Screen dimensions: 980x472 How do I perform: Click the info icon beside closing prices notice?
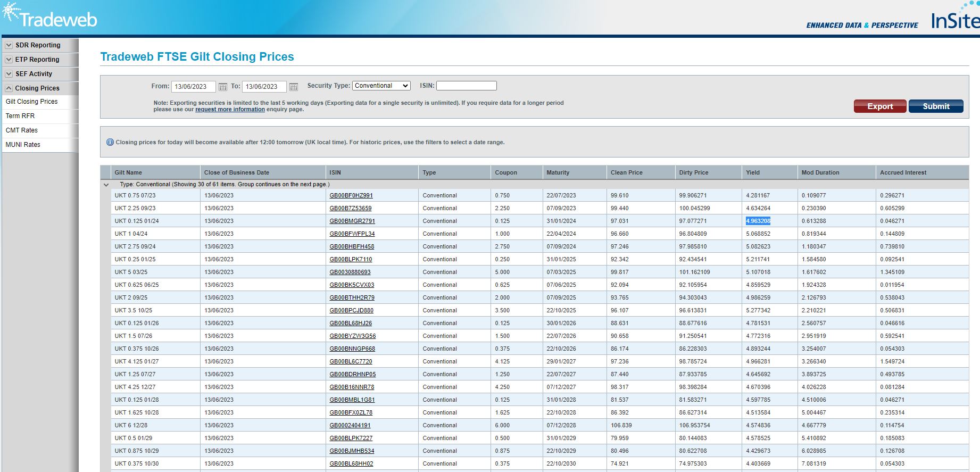pyautogui.click(x=110, y=142)
